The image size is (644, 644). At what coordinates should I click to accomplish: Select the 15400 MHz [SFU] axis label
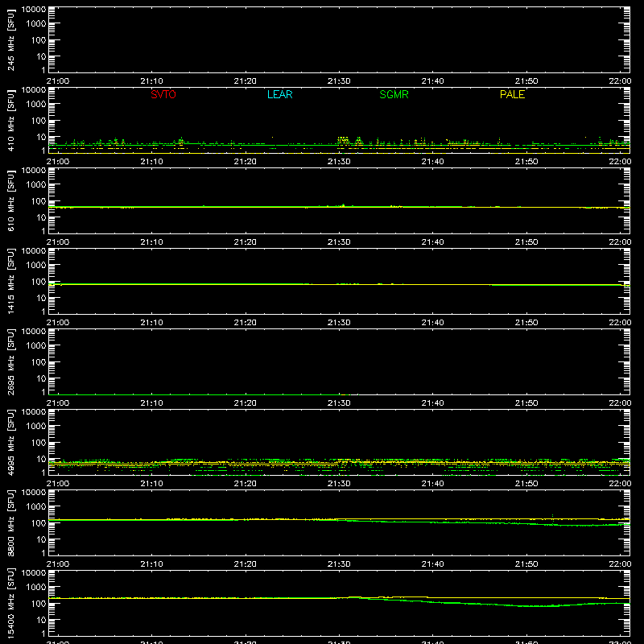click(x=10, y=603)
